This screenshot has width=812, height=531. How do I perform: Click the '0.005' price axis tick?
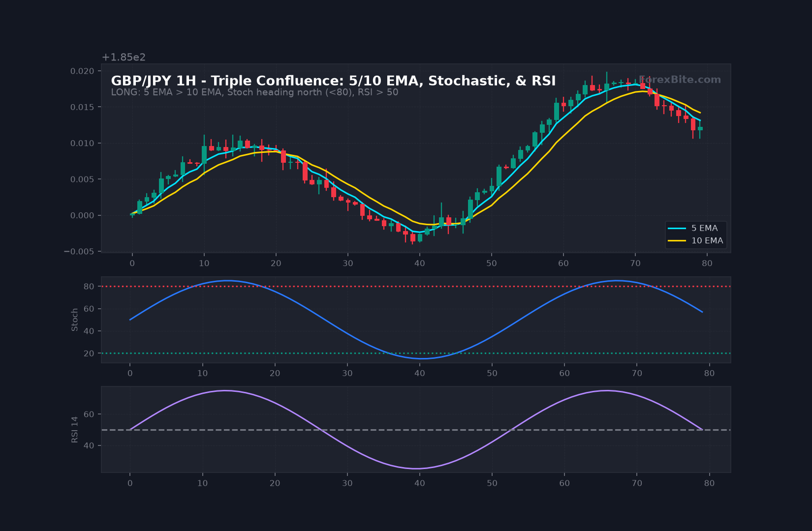pos(82,179)
